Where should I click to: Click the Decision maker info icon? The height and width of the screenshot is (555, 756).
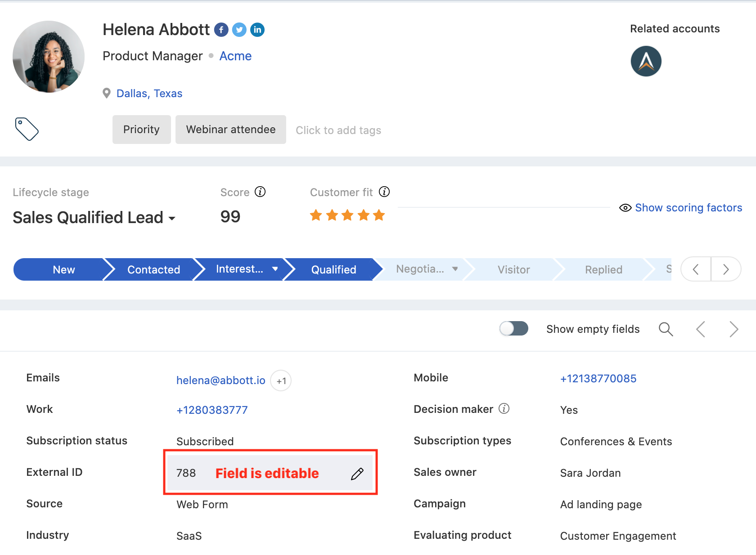(505, 409)
